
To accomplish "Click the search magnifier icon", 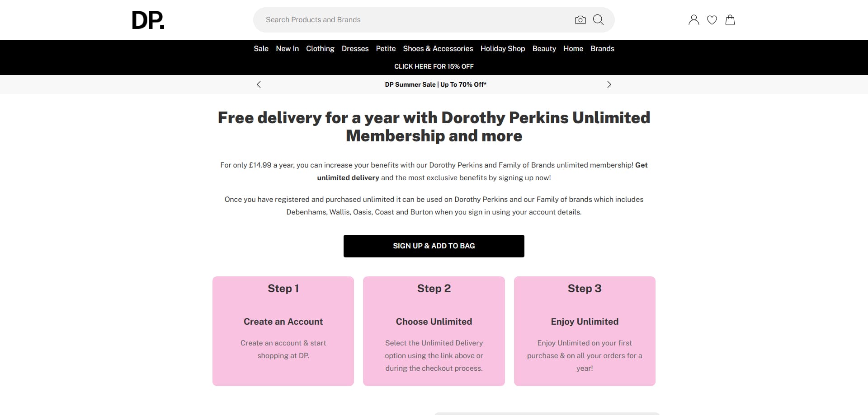I will (x=598, y=20).
